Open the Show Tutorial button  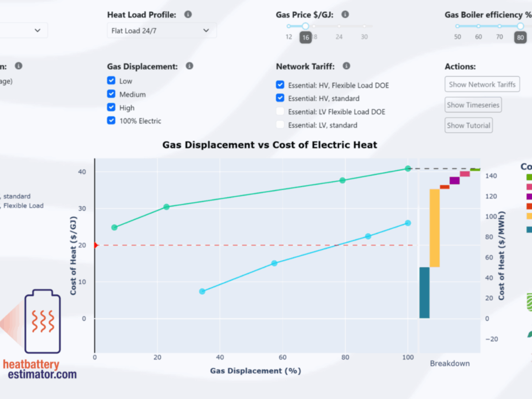click(x=469, y=125)
